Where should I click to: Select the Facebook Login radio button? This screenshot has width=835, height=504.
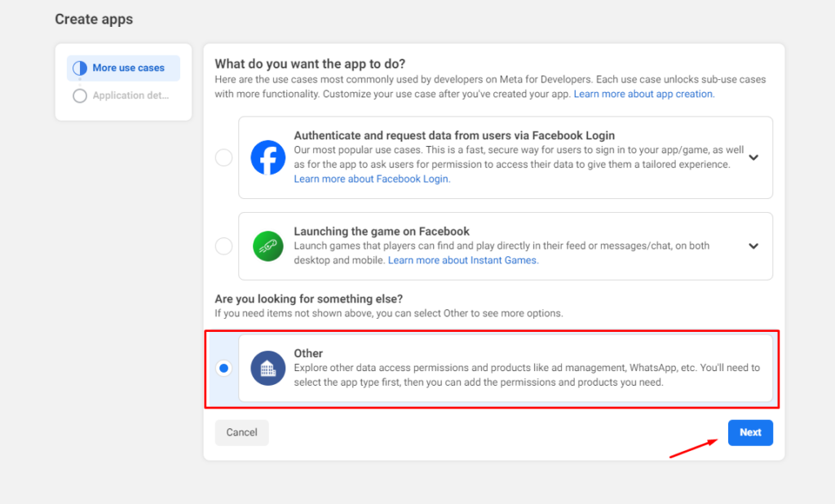point(223,157)
